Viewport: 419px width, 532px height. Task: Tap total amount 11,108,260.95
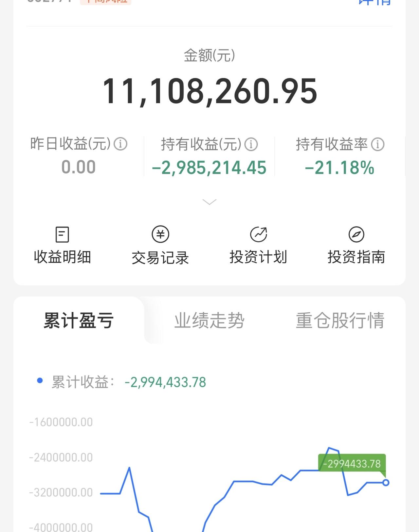click(209, 91)
